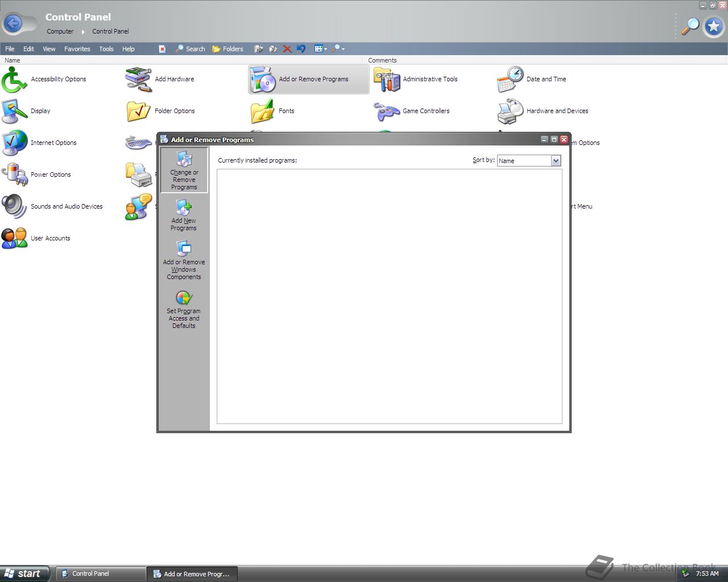Open Internet Options
Viewport: 728px width, 582px height.
[39, 143]
